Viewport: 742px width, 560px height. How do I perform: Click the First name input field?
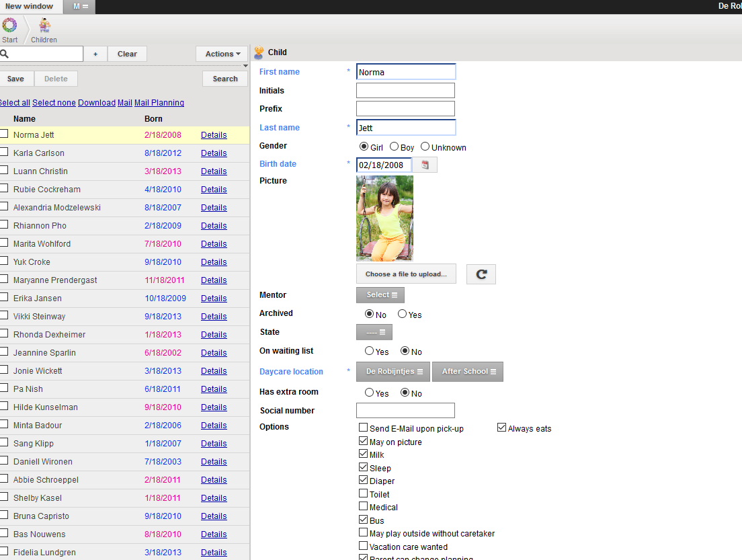(x=406, y=72)
